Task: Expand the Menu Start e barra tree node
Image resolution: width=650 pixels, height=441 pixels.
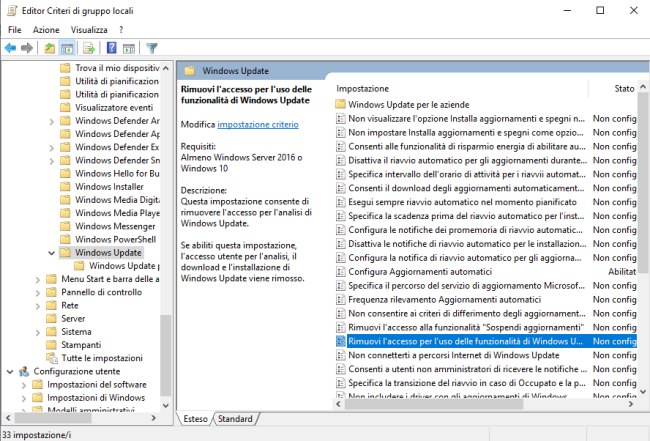Action: coord(38,279)
